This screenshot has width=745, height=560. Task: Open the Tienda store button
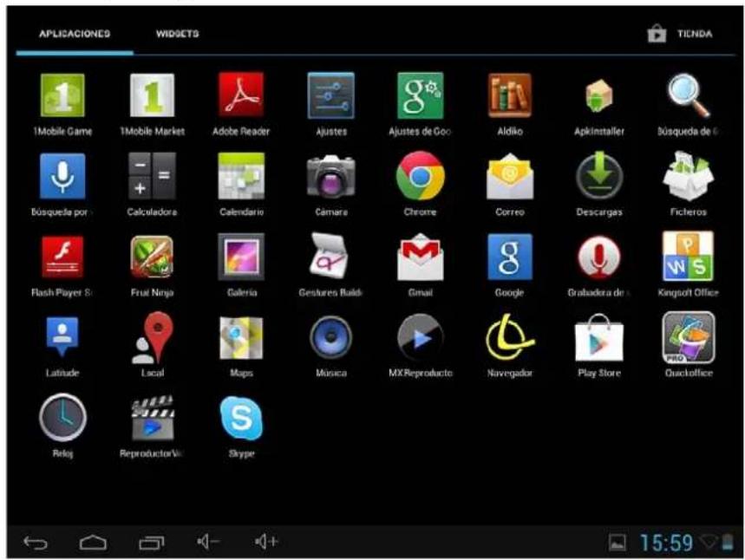(680, 34)
